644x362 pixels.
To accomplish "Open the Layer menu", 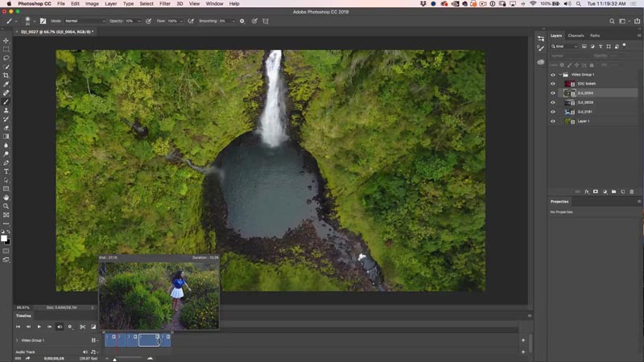I will (x=110, y=4).
